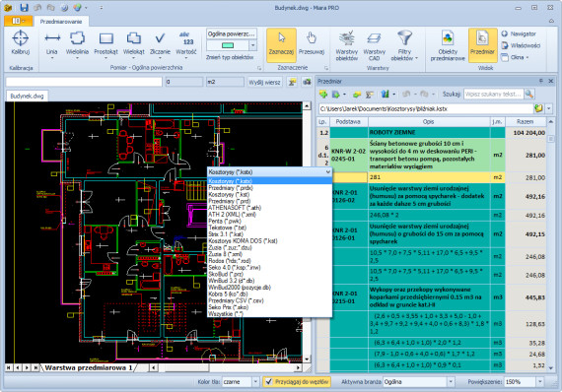Screen dimensions: 562x392
Task: Open the Powiększenie zoom dropdown
Action: click(x=540, y=382)
